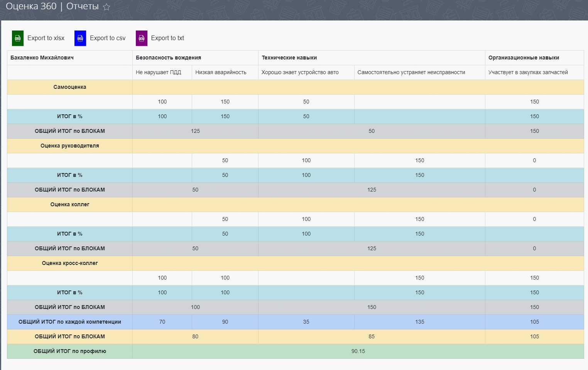Viewport: 588px width, 370px height.
Task: Click competency total 105 in blue row
Action: pos(534,322)
